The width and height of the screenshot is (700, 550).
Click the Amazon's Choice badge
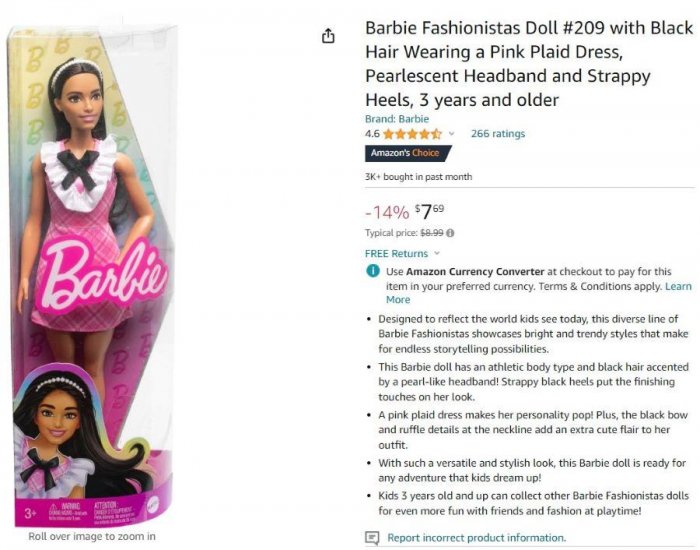pyautogui.click(x=408, y=153)
